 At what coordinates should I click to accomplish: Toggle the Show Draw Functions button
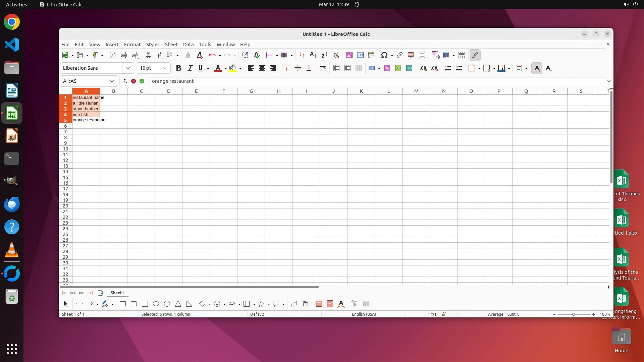475,55
